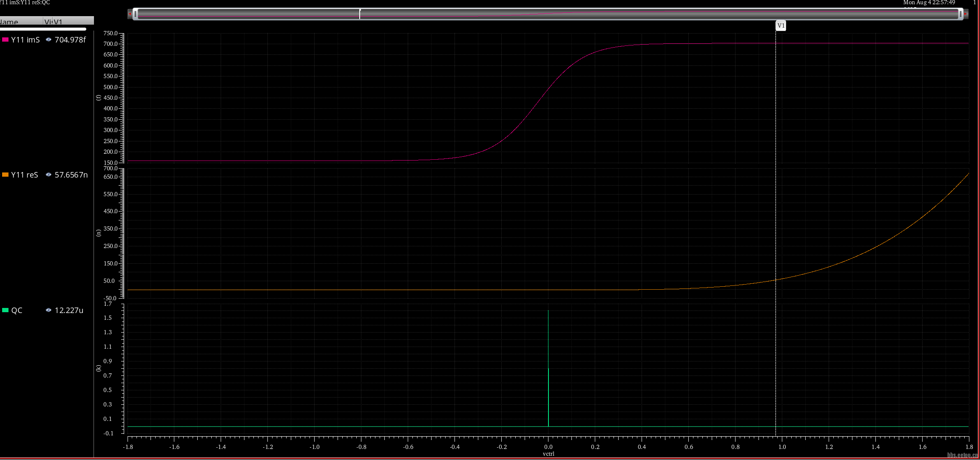Click the vctrl x-axis label

pyautogui.click(x=548, y=454)
